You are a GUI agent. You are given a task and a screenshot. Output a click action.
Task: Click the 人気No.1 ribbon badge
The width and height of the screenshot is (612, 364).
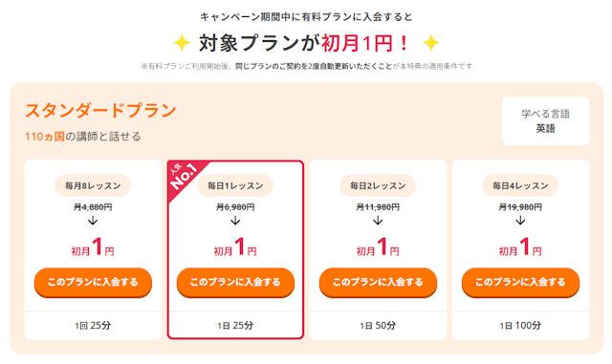(184, 177)
